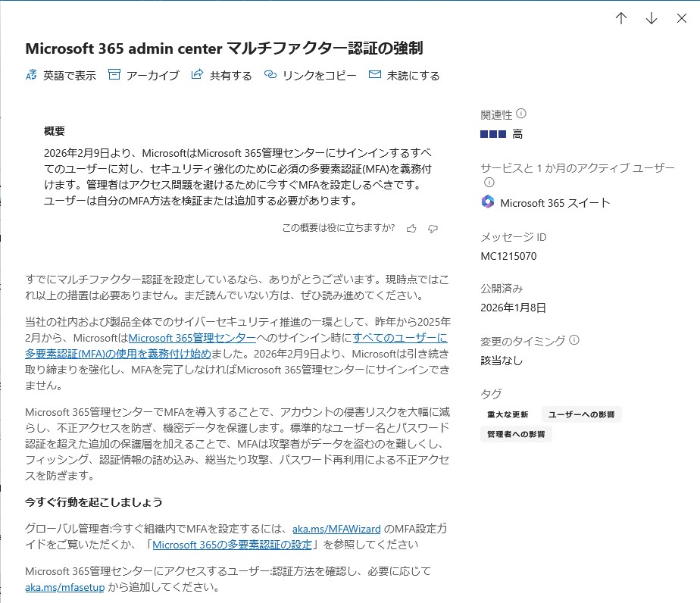Click the この概要は役に立ちますか? text
The image size is (700, 603).
pos(339,228)
